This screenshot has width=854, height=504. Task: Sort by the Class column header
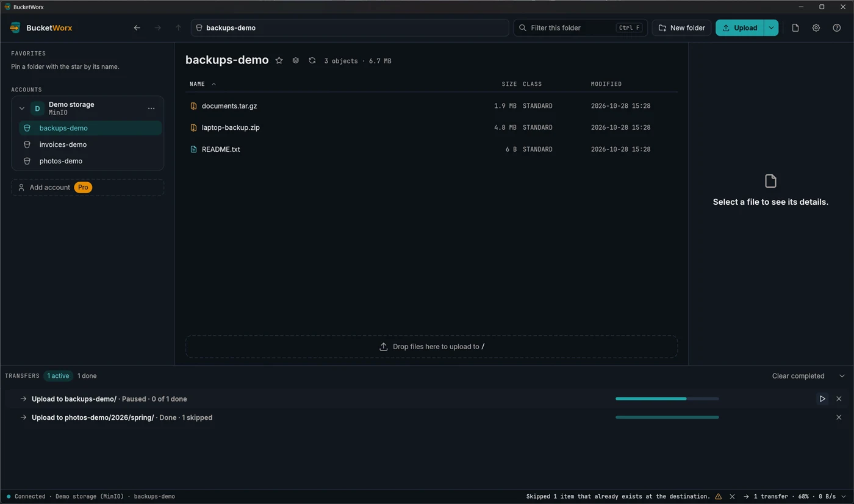[x=532, y=84]
